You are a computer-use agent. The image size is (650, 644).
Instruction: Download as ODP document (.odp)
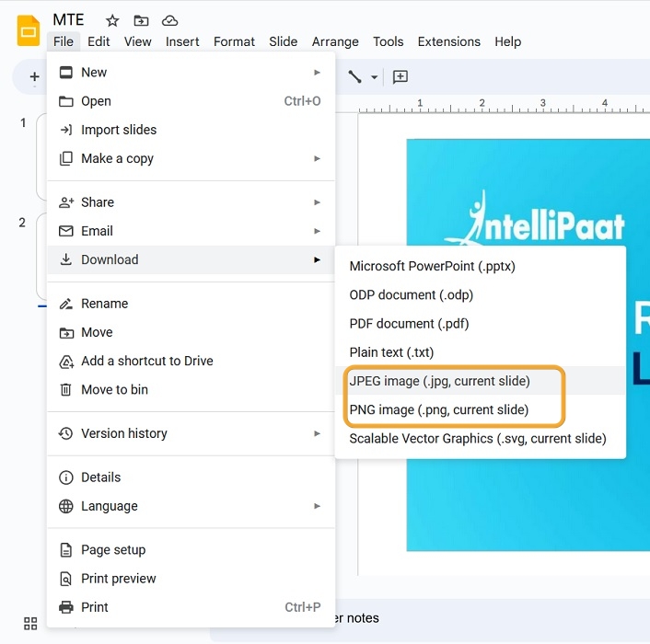coord(480,295)
